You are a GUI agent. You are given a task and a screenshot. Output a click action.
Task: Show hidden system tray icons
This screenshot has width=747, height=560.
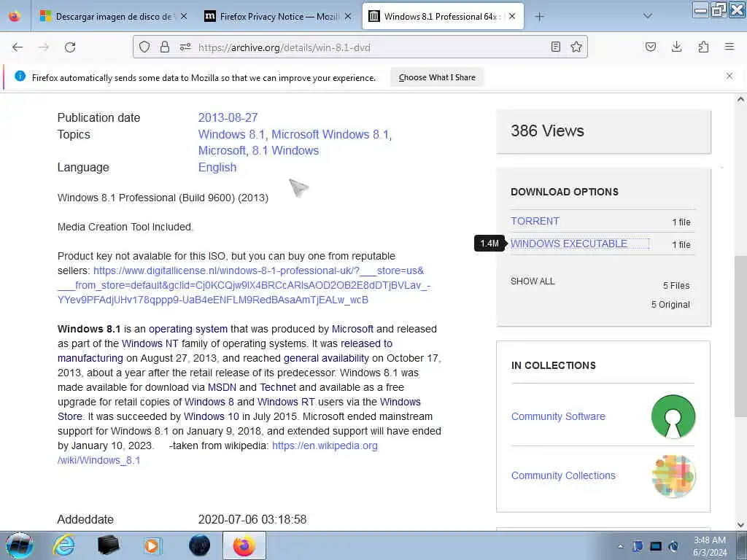click(620, 546)
